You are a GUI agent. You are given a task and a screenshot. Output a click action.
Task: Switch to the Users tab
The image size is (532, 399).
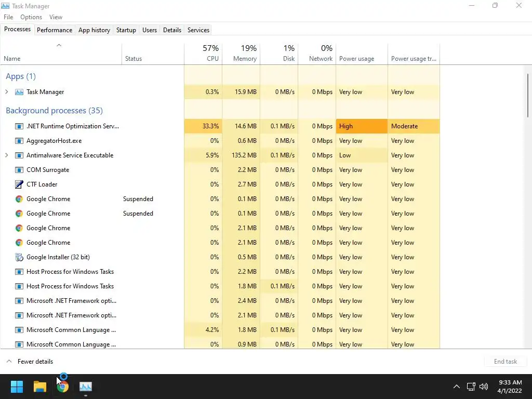tap(150, 30)
